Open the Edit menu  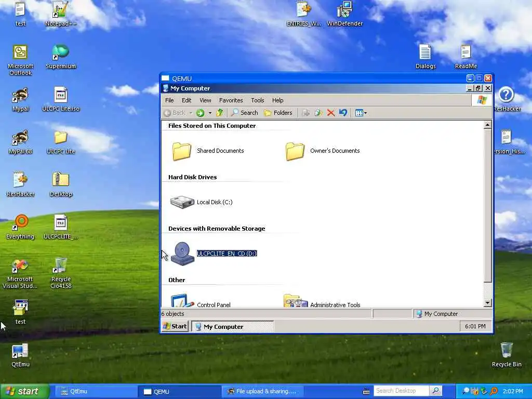[187, 100]
